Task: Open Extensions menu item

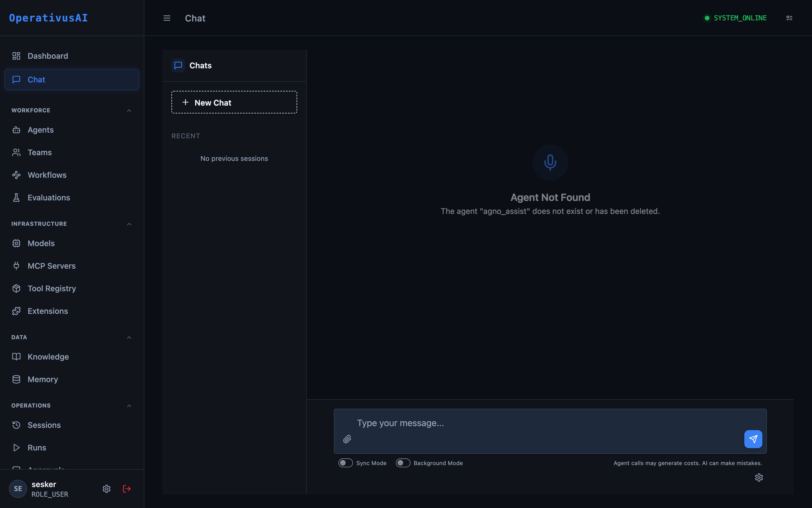Action: coord(72,311)
